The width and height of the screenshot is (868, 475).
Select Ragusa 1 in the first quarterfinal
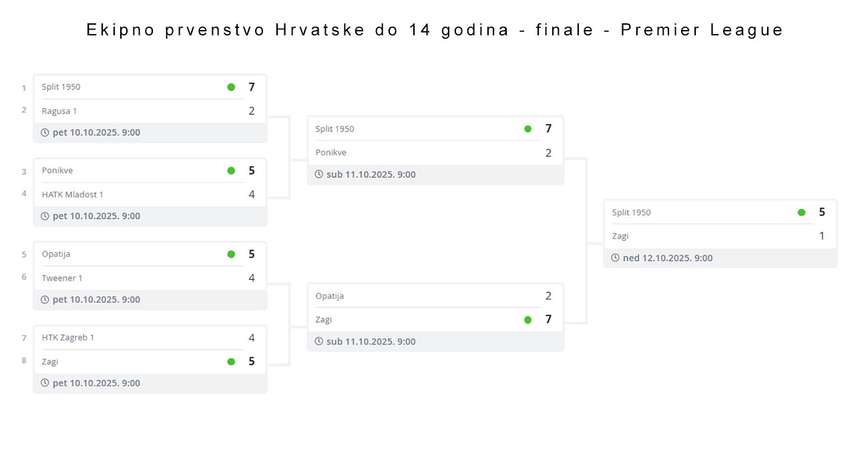pyautogui.click(x=59, y=111)
